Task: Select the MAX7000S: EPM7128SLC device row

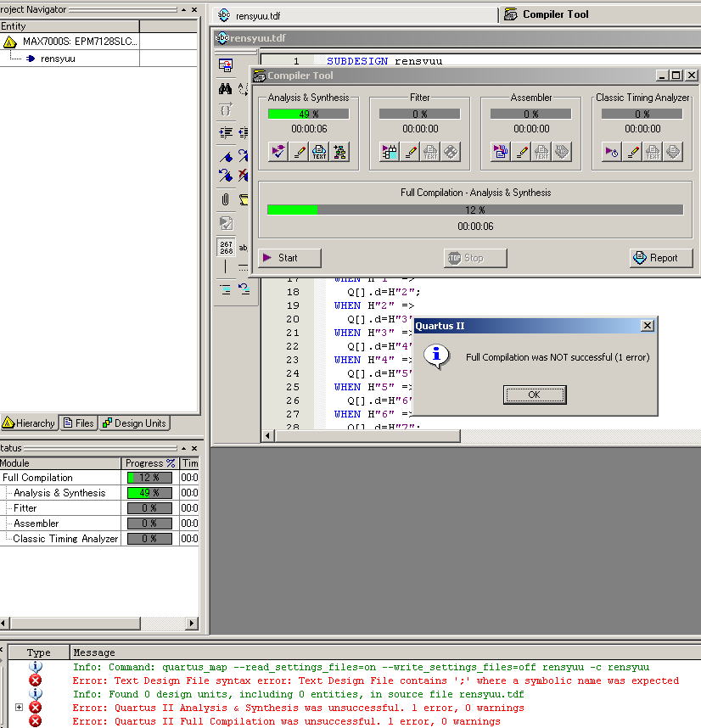Action: [x=70, y=42]
